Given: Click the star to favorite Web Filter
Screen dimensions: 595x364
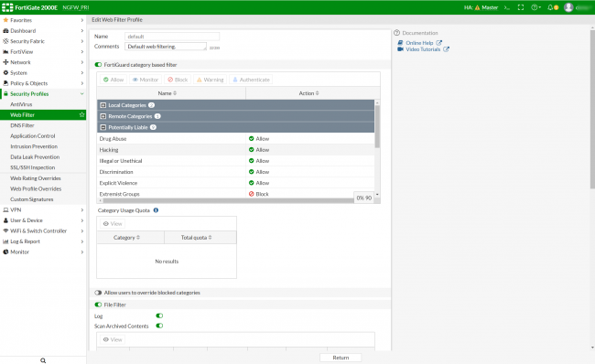Looking at the screenshot, I should coord(81,114).
